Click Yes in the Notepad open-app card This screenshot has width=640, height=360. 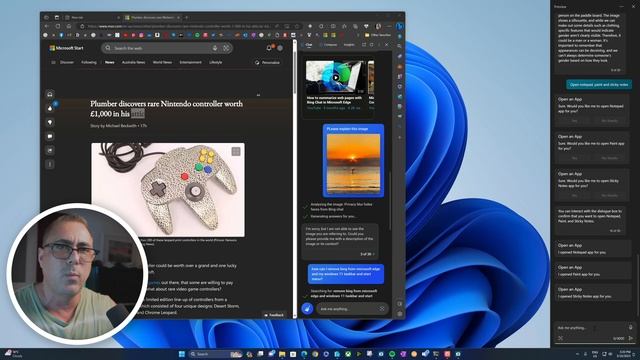point(574,121)
